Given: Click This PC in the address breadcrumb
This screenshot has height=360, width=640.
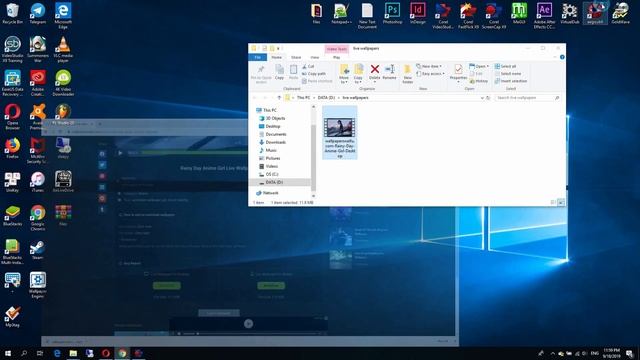Looking at the screenshot, I should coord(303,98).
